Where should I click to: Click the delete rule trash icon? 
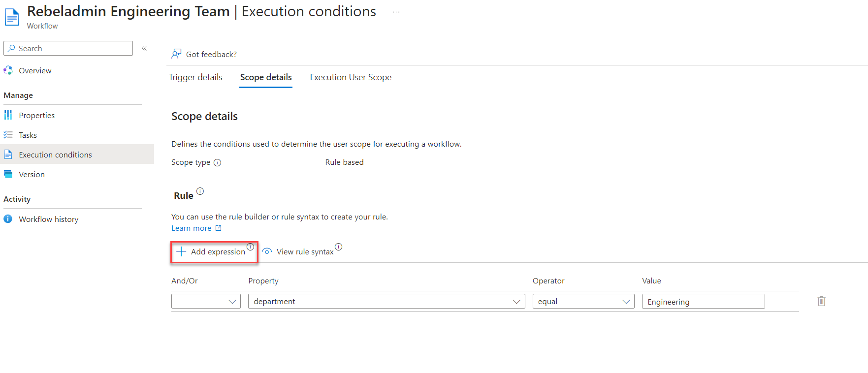821,301
